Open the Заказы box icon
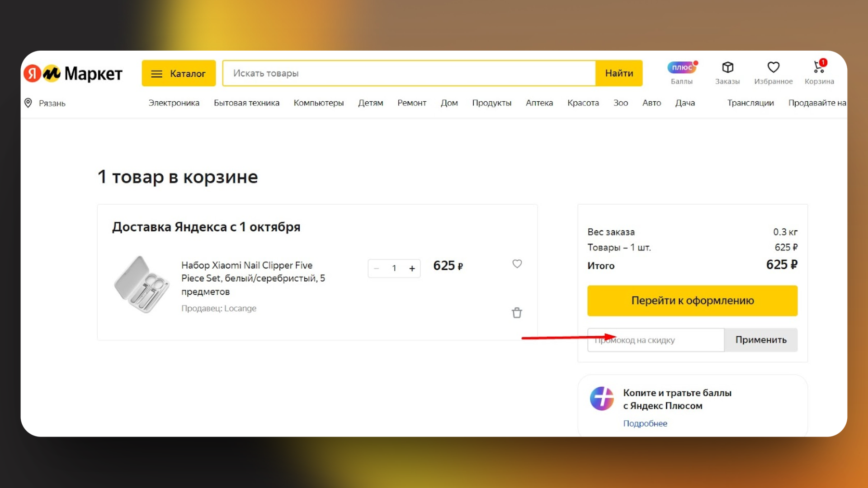This screenshot has height=488, width=868. tap(727, 73)
